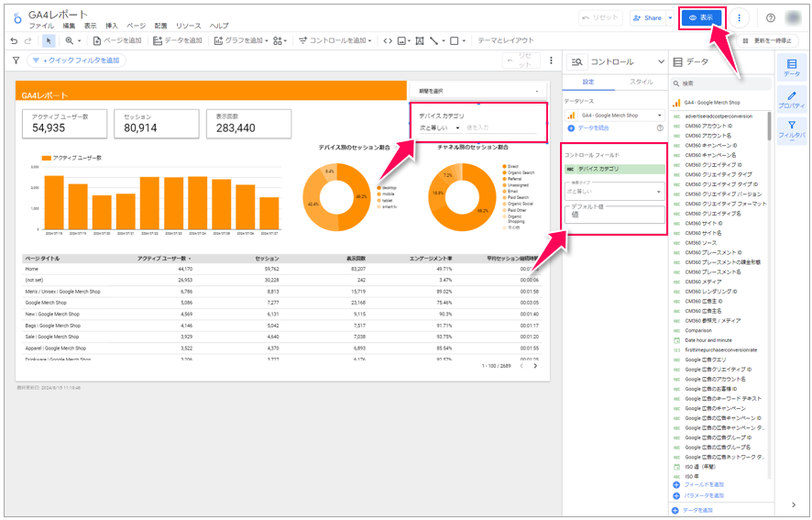Click the filter funnel icon
This screenshot has height=520, width=812.
point(16,61)
